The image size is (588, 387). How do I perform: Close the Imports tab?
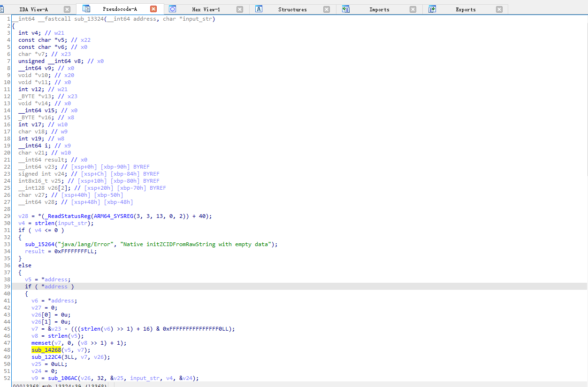click(413, 9)
